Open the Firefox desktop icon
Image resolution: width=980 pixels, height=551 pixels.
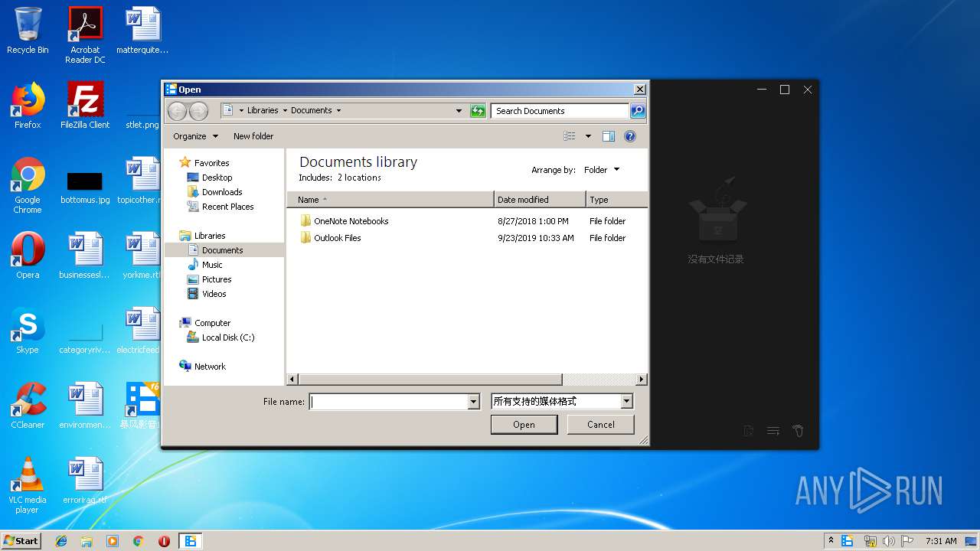coord(28,106)
